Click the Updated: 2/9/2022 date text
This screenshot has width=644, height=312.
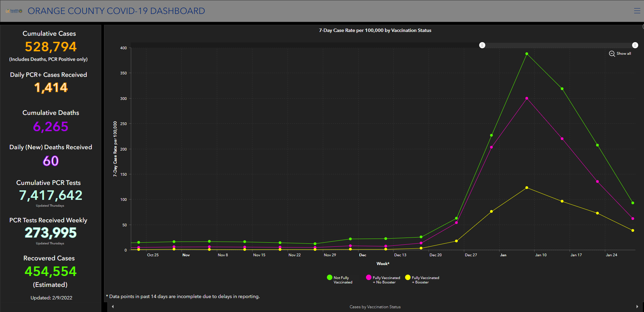pos(51,298)
